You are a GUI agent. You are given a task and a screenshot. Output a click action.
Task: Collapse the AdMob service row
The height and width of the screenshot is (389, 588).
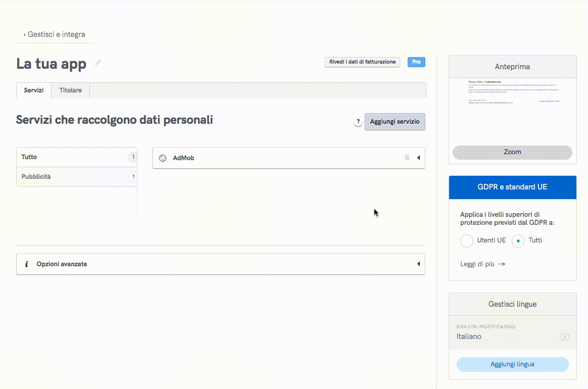point(419,158)
